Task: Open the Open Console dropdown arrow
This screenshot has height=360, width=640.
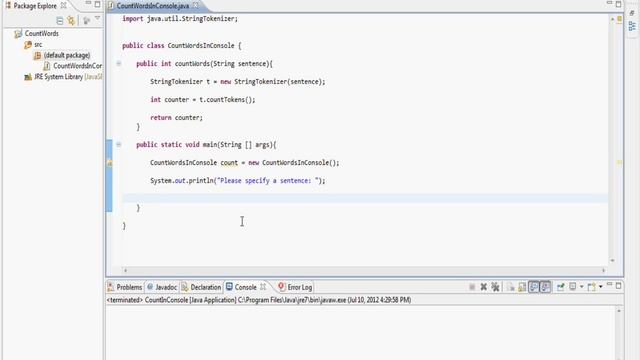Action: click(600, 287)
